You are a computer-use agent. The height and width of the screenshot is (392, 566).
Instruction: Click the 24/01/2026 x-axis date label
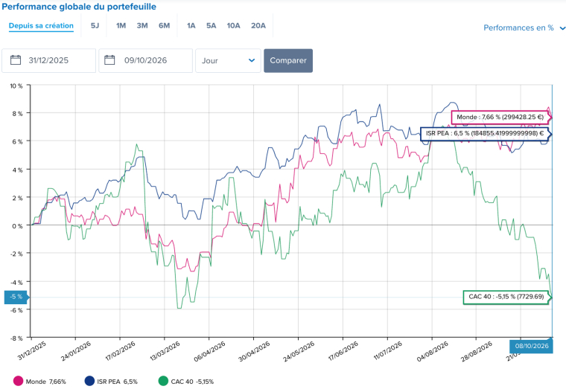[76, 351]
